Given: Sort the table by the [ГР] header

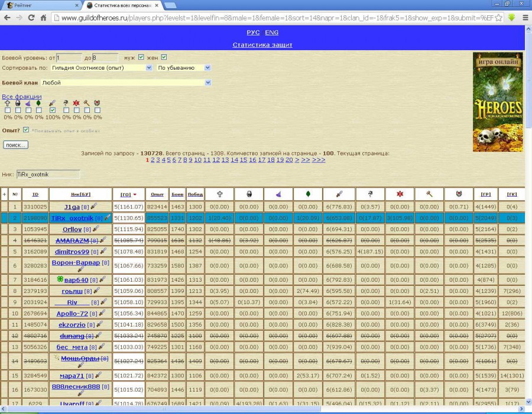Looking at the screenshot, I should click(485, 194).
